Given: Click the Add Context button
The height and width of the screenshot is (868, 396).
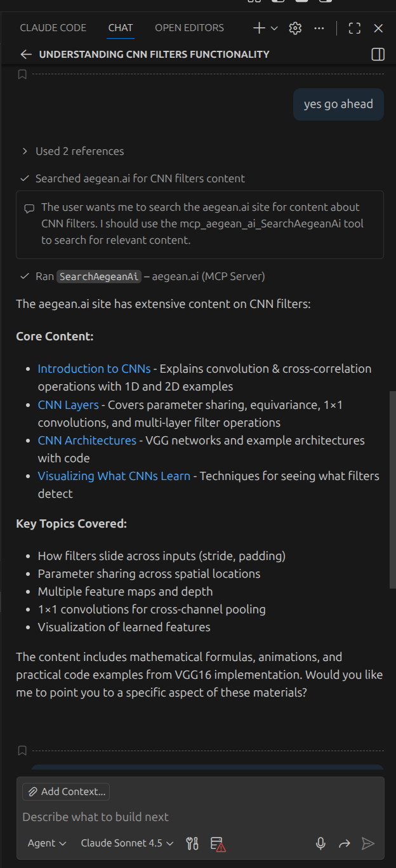Looking at the screenshot, I should click(x=65, y=791).
